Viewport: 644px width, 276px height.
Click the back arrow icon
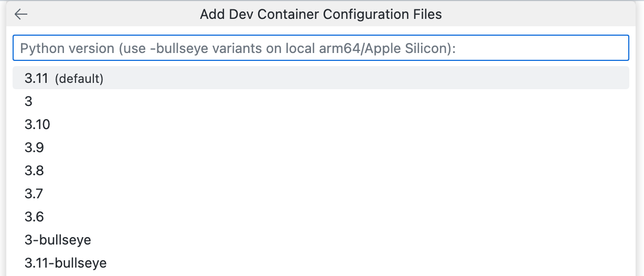tap(21, 14)
